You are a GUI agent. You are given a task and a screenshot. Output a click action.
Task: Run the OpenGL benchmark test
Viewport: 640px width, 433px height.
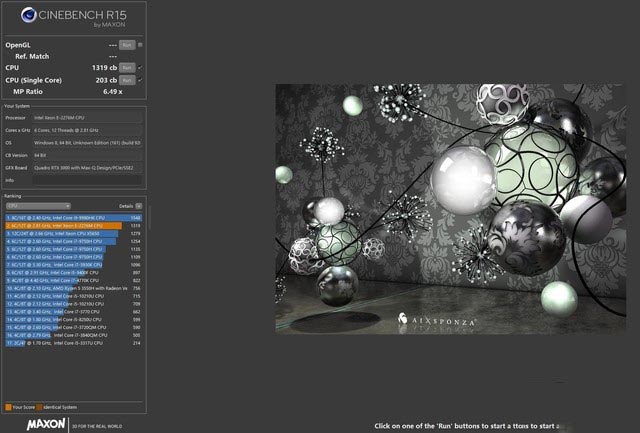pyautogui.click(x=127, y=45)
